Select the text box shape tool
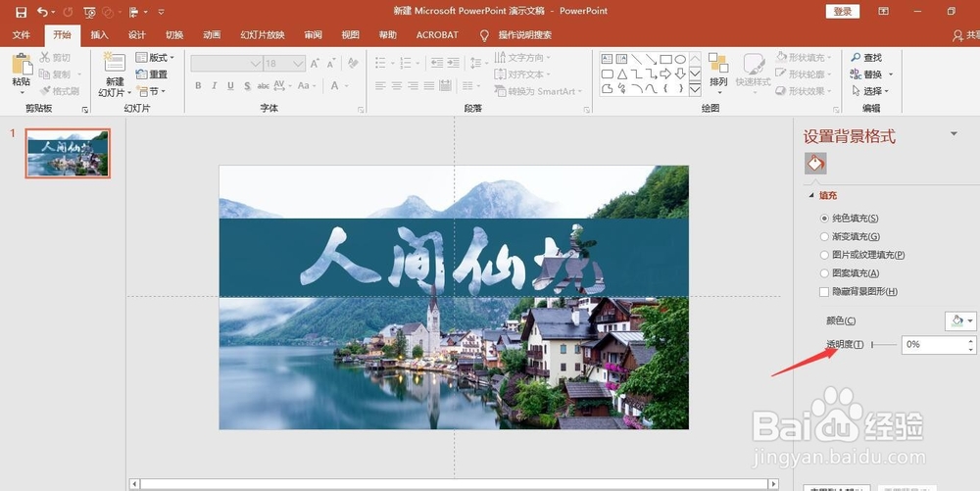 (x=607, y=59)
